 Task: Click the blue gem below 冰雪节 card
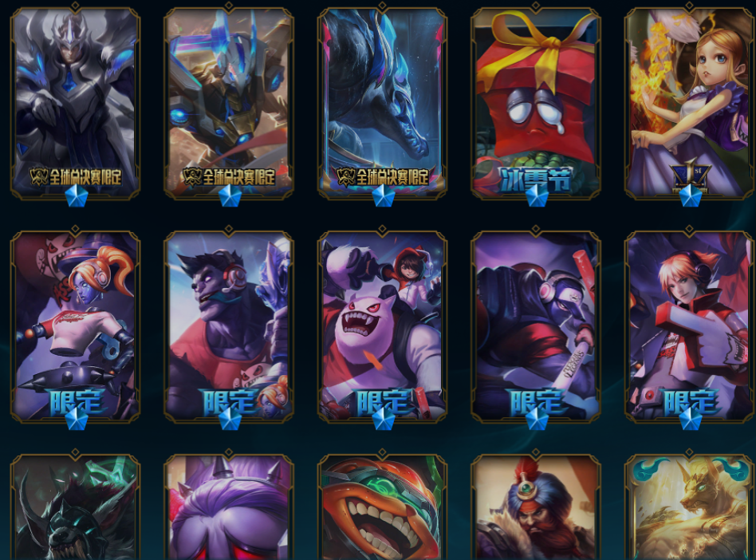537,195
